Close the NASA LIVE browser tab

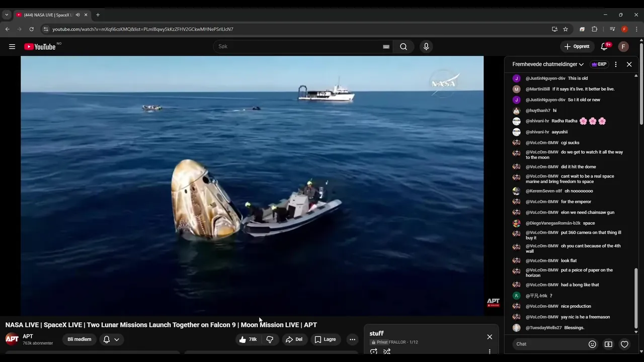coord(86,15)
